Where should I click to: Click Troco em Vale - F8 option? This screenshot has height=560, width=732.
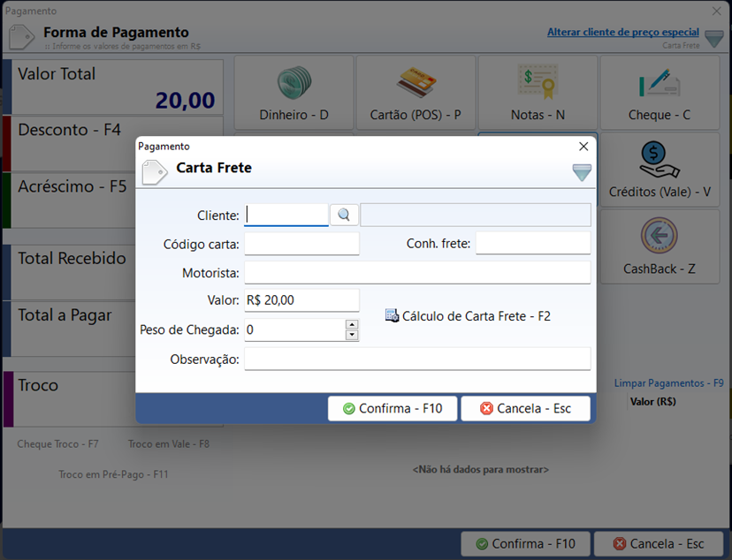(x=169, y=444)
